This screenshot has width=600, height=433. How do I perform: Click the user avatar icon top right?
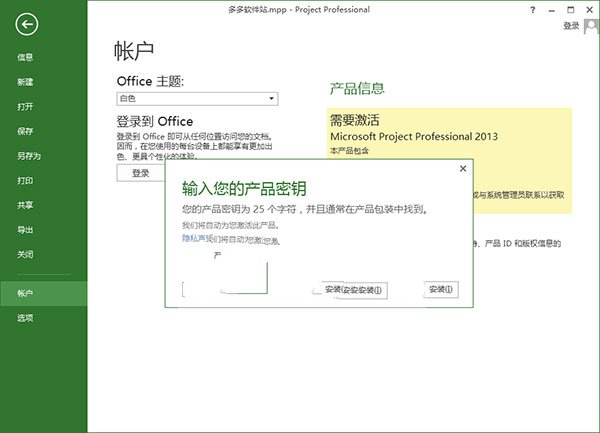click(x=591, y=26)
